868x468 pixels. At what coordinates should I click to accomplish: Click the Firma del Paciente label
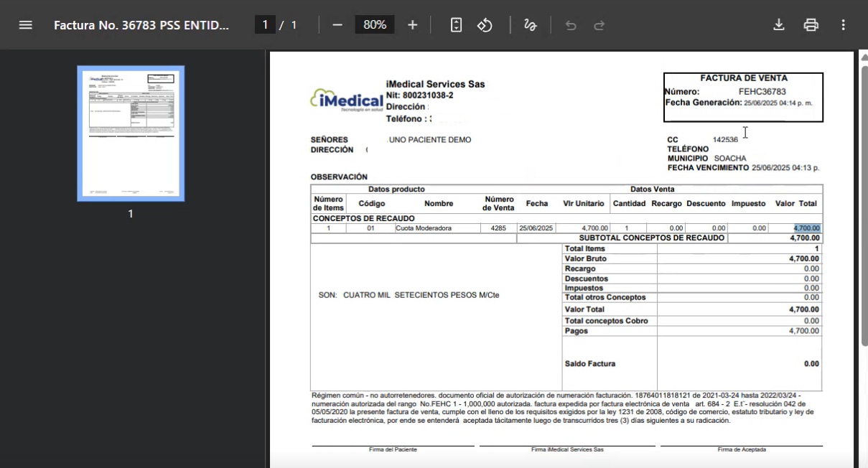[x=393, y=450]
